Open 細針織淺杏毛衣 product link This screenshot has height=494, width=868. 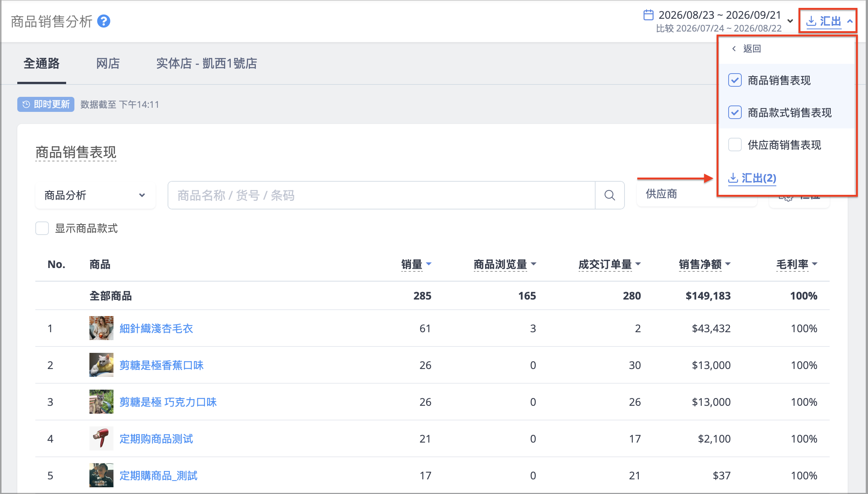point(156,328)
